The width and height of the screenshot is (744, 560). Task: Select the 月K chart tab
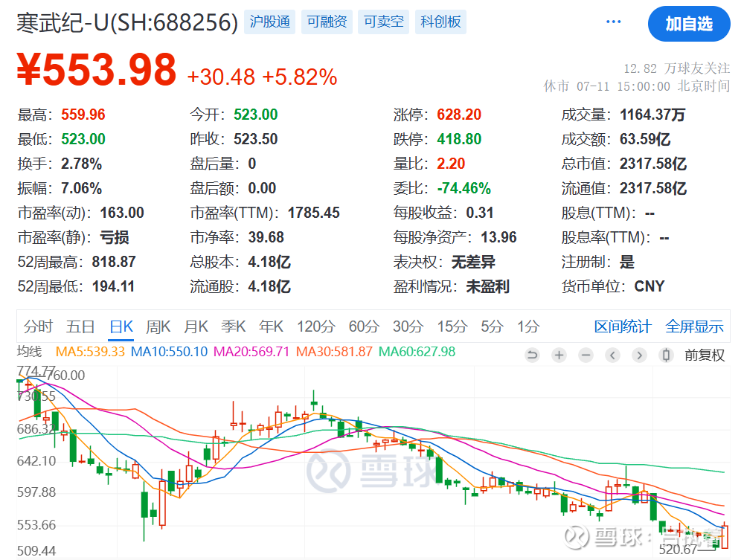tap(196, 326)
